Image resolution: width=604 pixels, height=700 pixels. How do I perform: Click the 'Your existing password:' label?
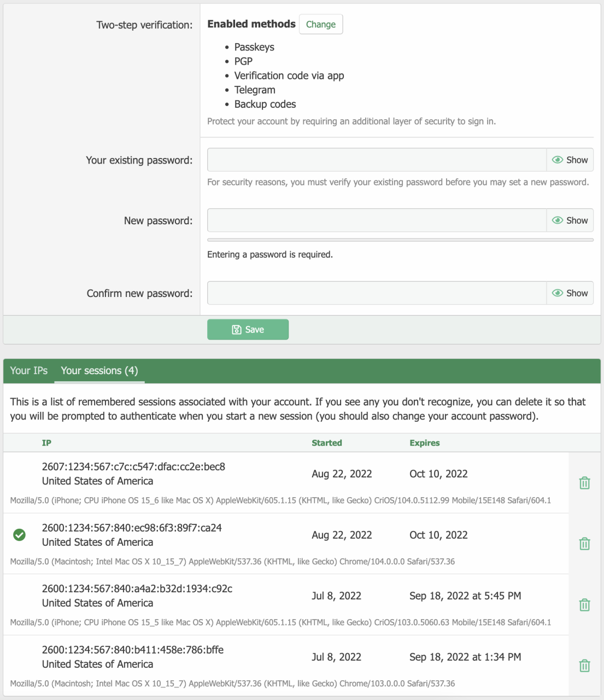click(139, 160)
